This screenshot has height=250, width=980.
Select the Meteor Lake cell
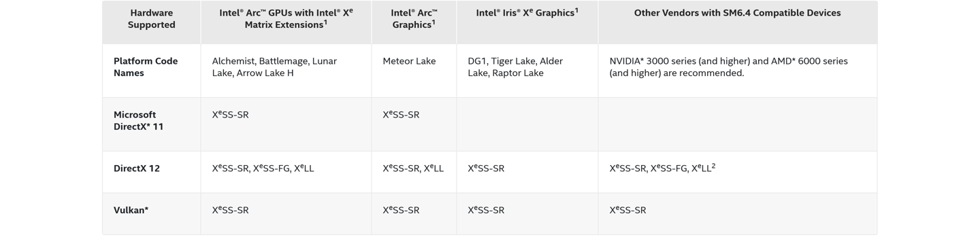click(409, 61)
